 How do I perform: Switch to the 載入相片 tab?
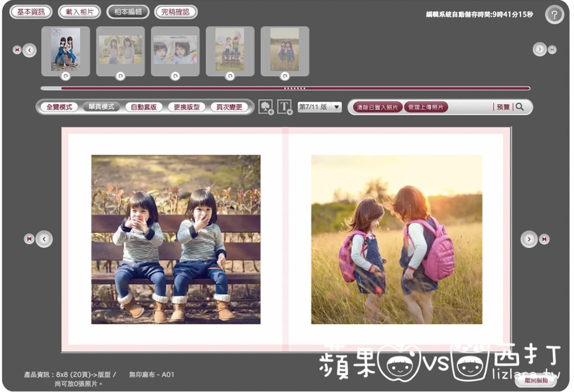[x=79, y=12]
